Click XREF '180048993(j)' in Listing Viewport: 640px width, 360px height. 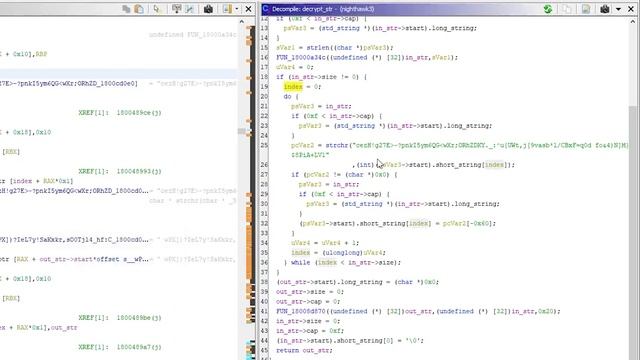tap(139, 171)
